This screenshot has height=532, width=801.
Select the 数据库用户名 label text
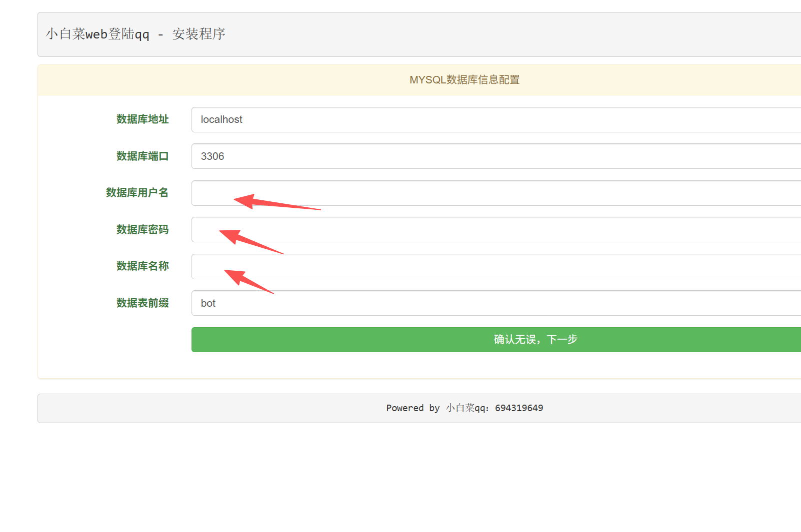[137, 193]
